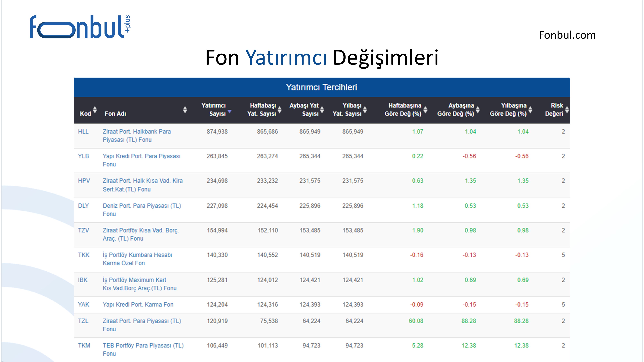Click the TZL fund code
644x362 pixels.
point(83,321)
